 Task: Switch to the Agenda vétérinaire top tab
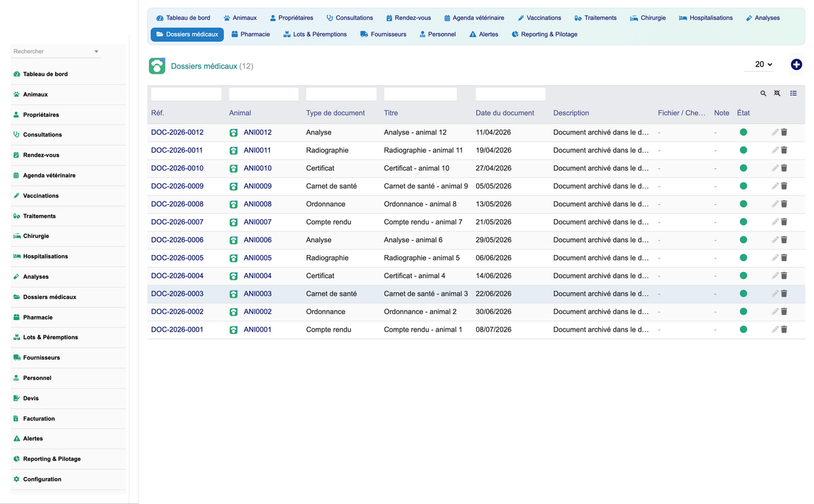[474, 18]
